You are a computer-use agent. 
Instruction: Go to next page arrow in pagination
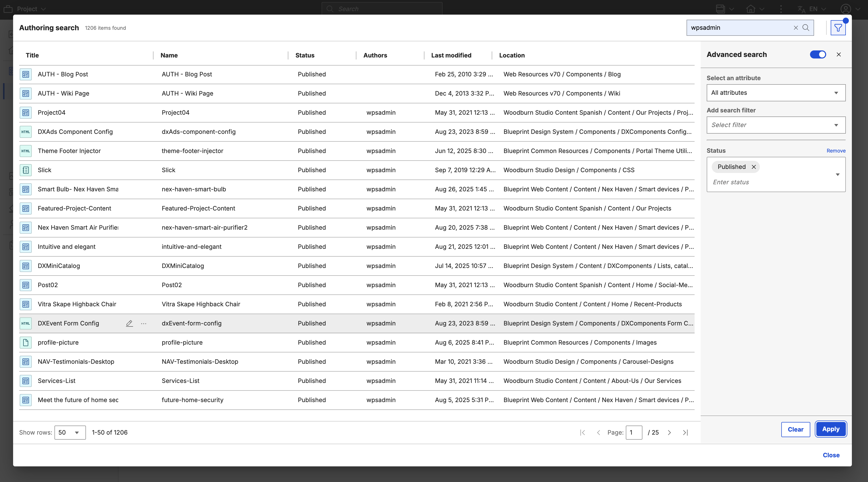(669, 432)
